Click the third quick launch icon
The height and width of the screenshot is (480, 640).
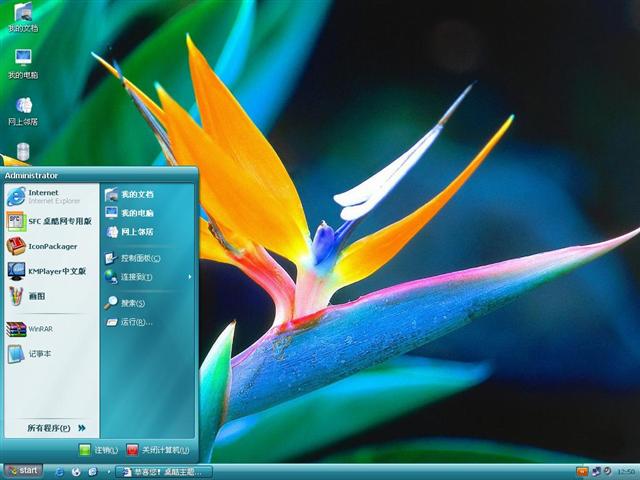point(93,472)
